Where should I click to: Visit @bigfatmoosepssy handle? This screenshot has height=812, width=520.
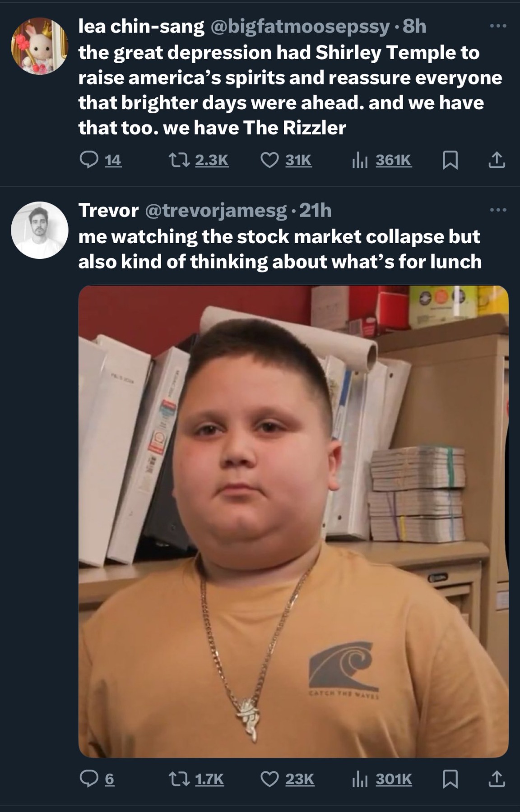[x=299, y=27]
